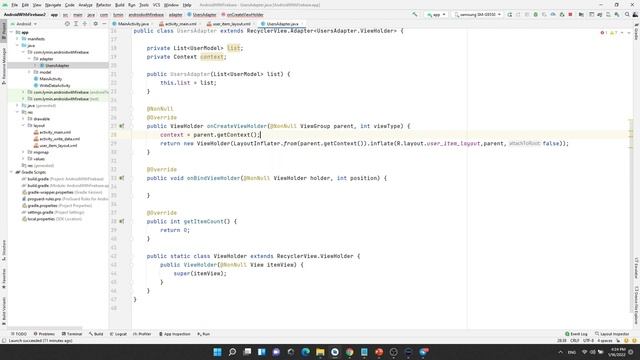
Task: Click the Attach Debugger to Android Process icon
Action: [562, 14]
